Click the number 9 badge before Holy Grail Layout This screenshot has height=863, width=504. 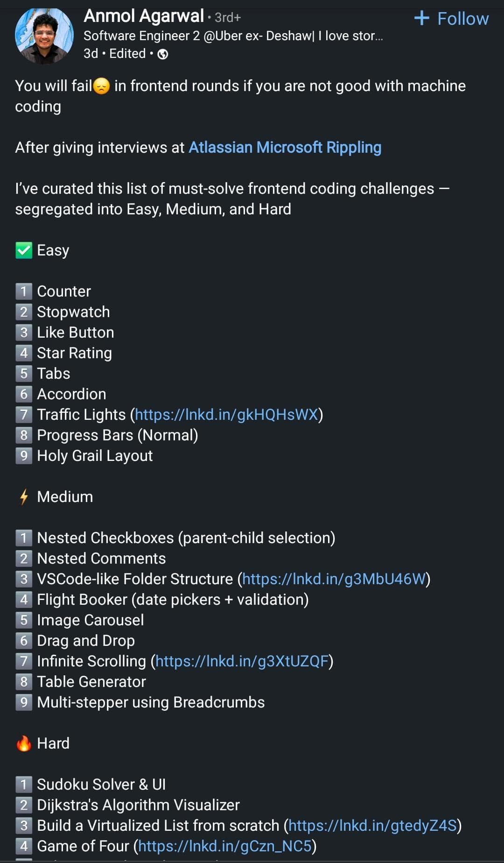tap(23, 456)
